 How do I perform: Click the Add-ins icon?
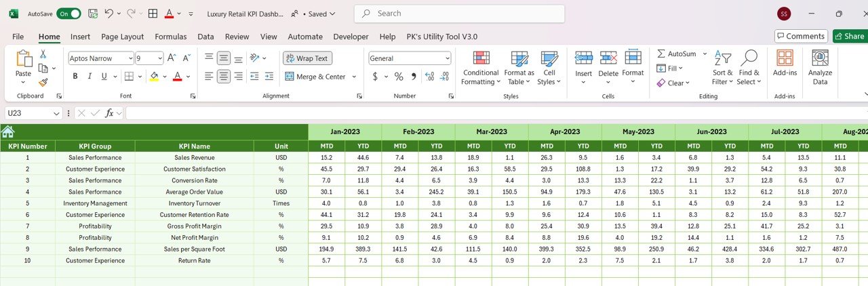[785, 68]
